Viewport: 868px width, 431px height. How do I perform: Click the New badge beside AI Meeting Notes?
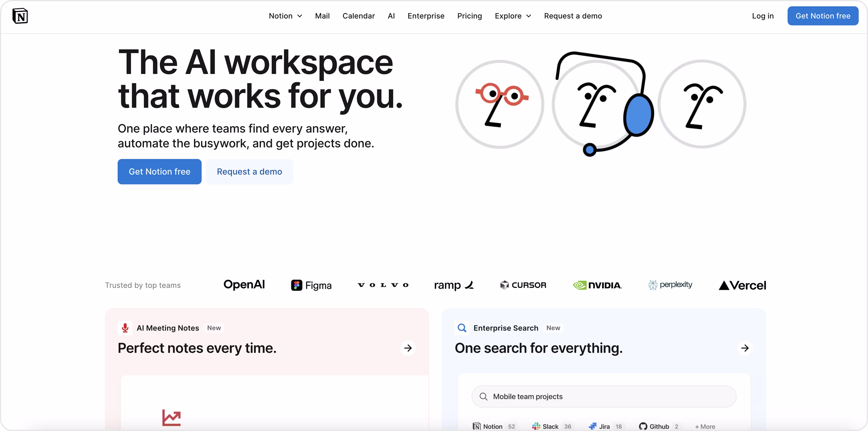(214, 328)
